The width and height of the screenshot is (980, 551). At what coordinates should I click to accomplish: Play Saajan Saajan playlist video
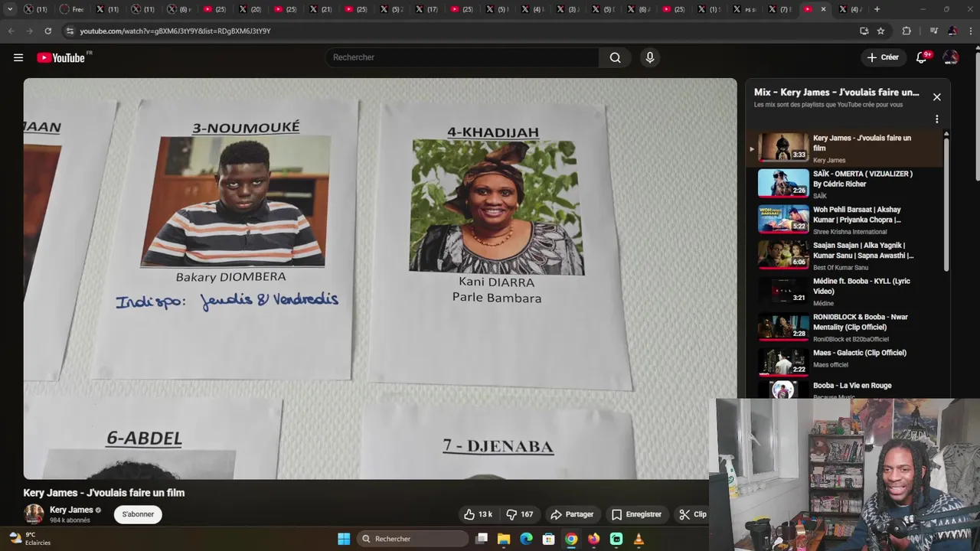tap(845, 256)
